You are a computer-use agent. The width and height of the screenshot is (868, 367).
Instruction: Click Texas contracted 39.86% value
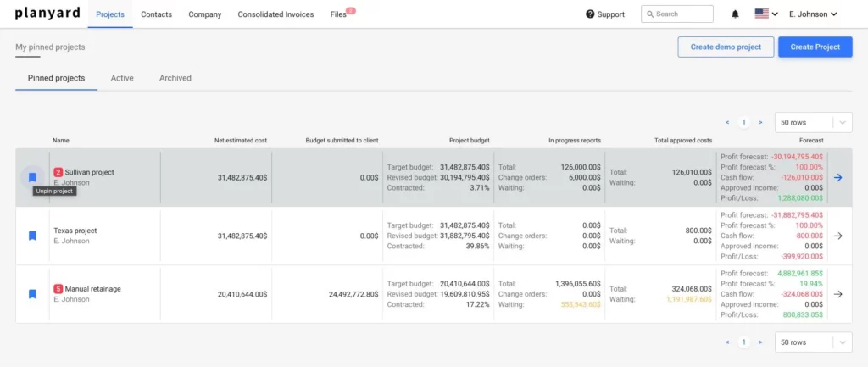tap(478, 246)
